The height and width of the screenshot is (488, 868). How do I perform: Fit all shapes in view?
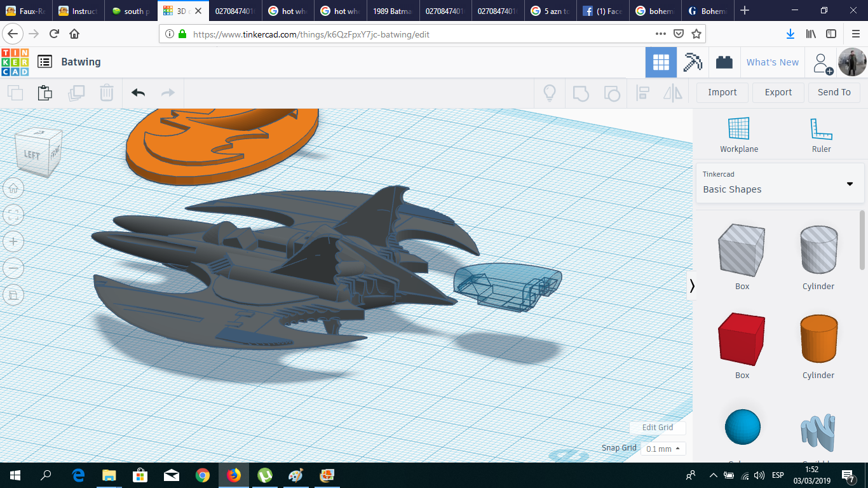pyautogui.click(x=14, y=215)
